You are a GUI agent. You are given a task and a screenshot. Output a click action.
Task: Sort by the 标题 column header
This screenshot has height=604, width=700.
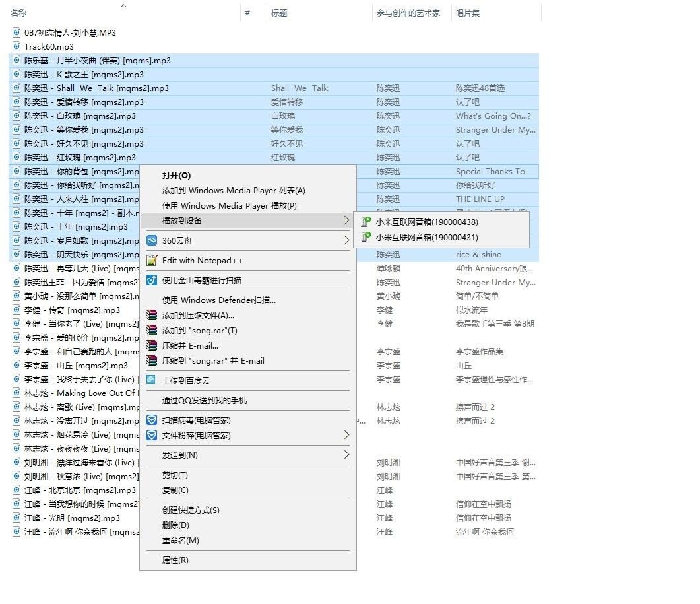click(x=279, y=13)
